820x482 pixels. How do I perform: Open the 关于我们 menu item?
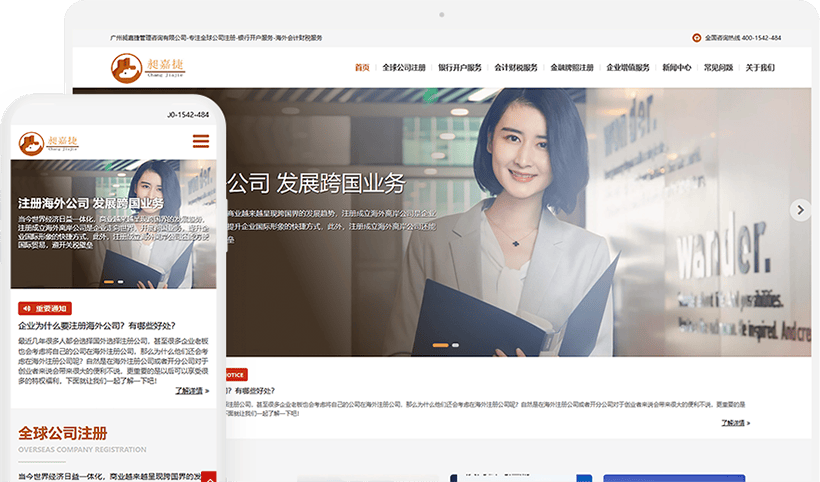tap(760, 67)
